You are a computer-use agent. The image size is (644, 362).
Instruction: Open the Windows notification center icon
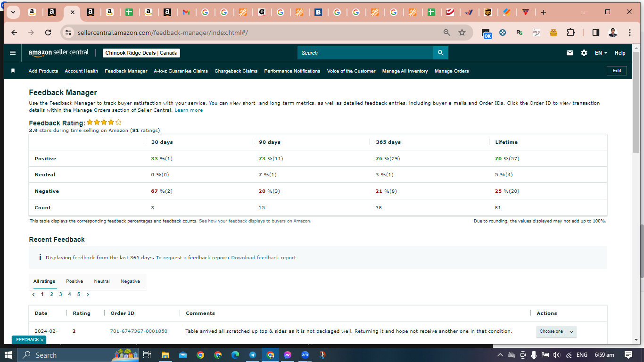pos(628,355)
